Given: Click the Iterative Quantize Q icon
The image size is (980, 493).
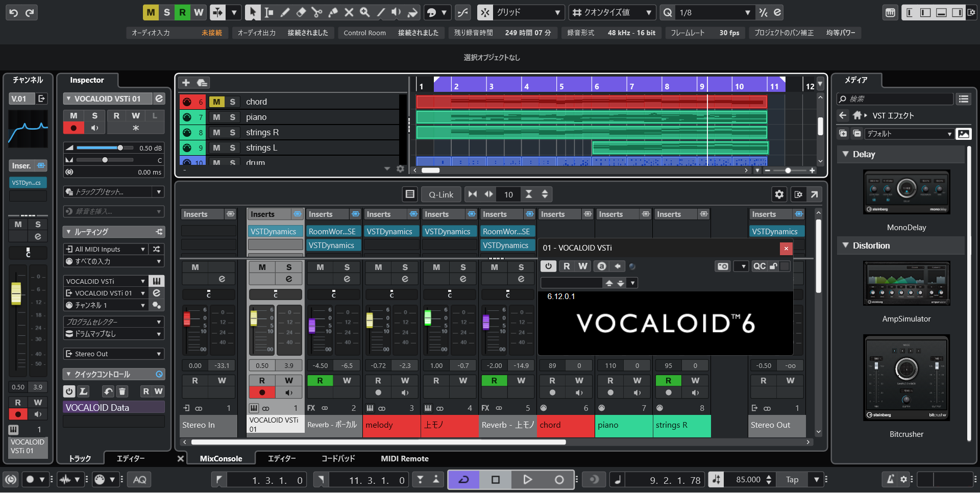Looking at the screenshot, I should 667,12.
